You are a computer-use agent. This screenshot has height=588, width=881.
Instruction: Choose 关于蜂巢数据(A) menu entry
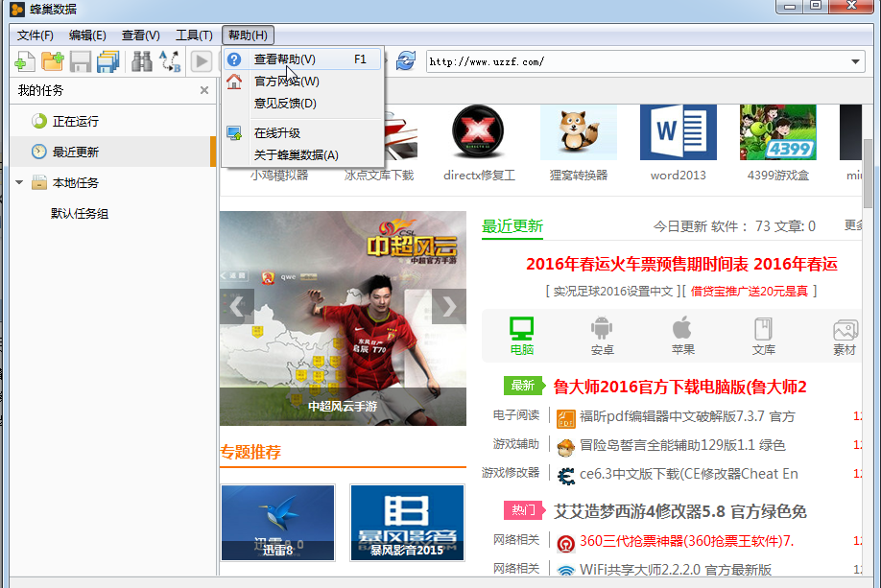click(x=303, y=155)
